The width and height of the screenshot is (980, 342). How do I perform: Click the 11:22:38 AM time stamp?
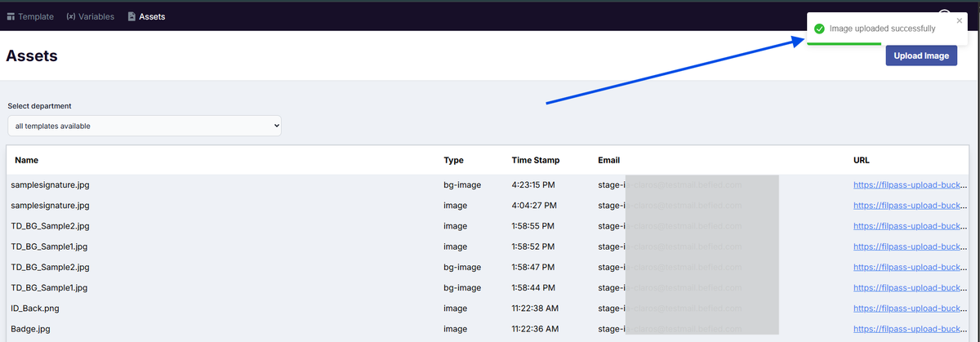point(535,309)
